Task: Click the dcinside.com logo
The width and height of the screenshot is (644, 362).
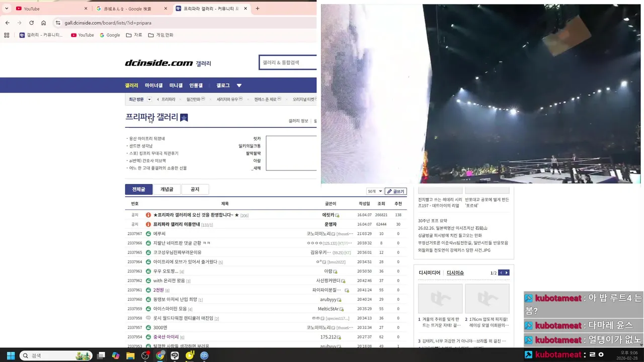Action: coord(159,63)
